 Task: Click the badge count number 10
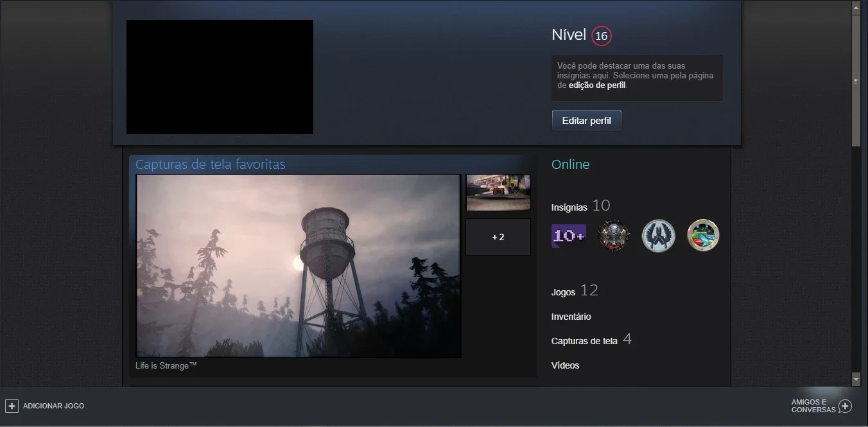pos(602,205)
